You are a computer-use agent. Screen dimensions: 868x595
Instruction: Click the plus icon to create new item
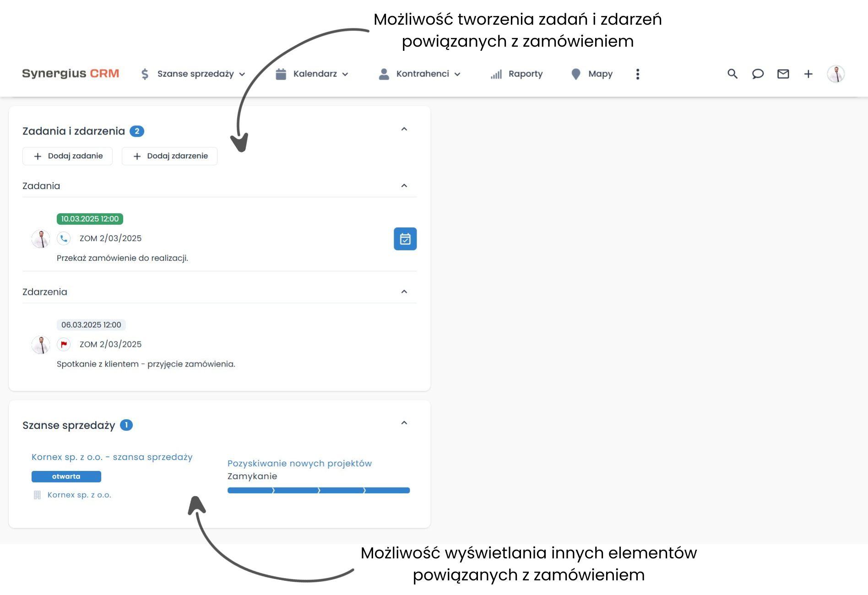click(x=808, y=74)
